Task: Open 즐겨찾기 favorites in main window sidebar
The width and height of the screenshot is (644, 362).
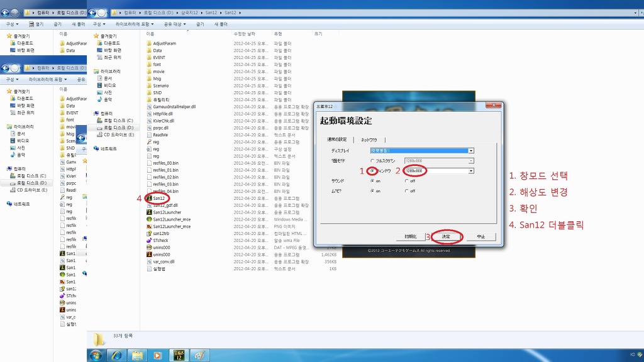Action: point(108,36)
